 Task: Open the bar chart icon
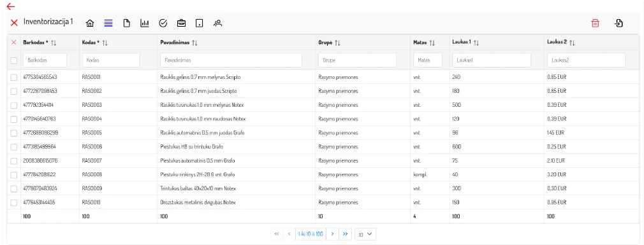coord(145,24)
